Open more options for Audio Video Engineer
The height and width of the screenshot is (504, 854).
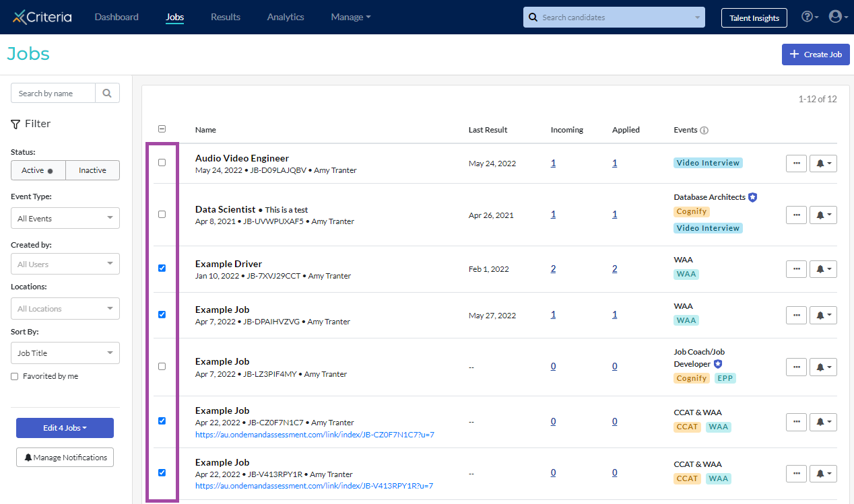(796, 163)
